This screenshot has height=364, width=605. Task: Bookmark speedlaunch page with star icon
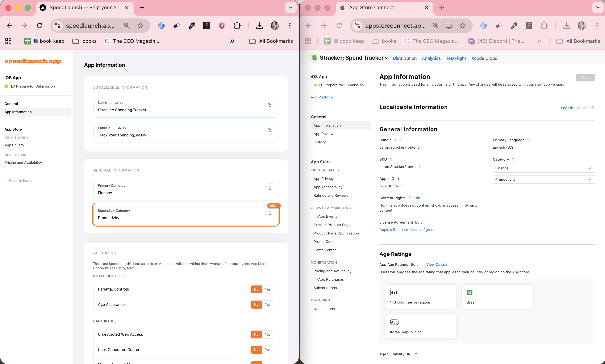point(140,26)
